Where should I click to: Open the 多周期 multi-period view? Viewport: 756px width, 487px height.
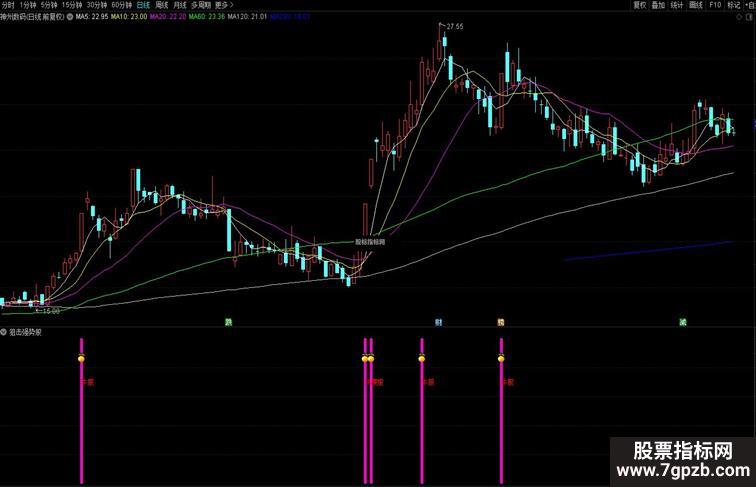pyautogui.click(x=201, y=5)
